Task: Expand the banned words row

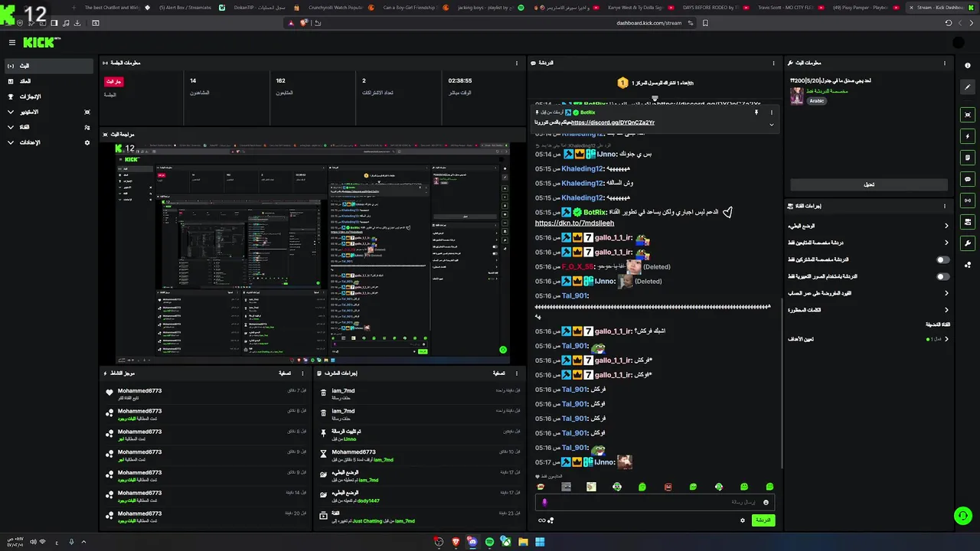Action: [869, 310]
